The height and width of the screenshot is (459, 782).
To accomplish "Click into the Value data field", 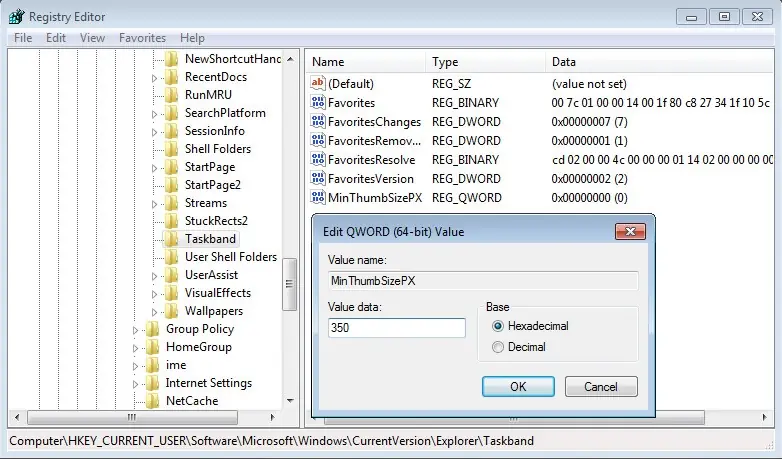I will 396,328.
